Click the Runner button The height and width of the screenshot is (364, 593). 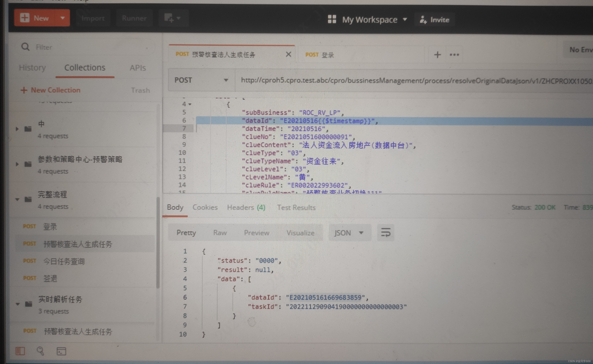tap(134, 18)
